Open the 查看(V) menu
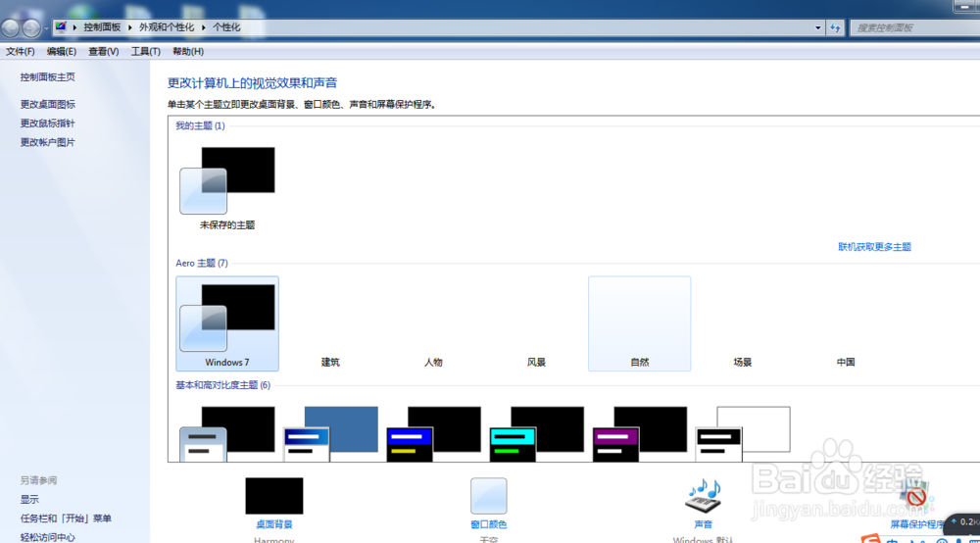The image size is (980, 543). (x=103, y=51)
